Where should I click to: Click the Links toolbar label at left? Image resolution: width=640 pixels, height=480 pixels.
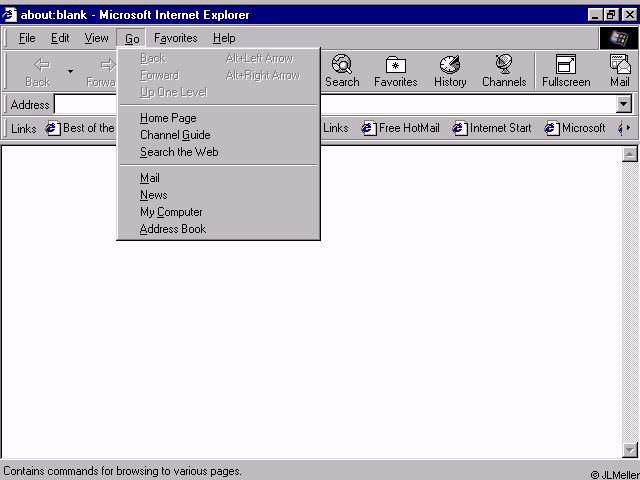click(x=24, y=129)
